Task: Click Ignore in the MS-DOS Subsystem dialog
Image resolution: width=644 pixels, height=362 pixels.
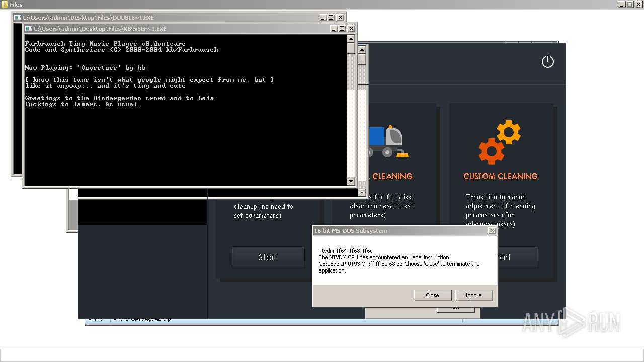Action: (x=473, y=295)
